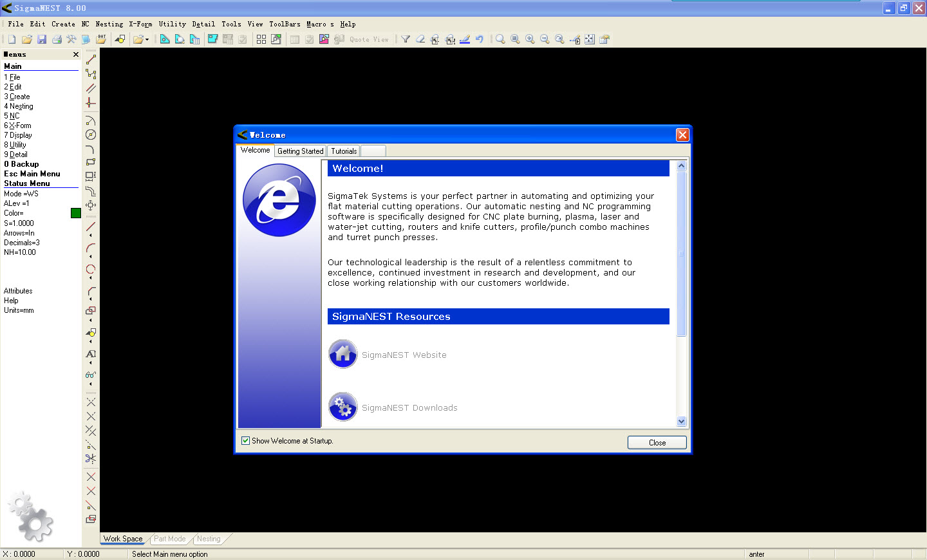Expand flyout arrow under the overlapping-rectangles tool
The width and height of the screenshot is (927, 560).
[91, 320]
